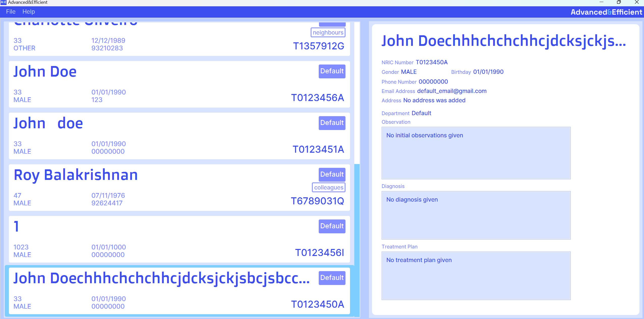Click the Observation text box
This screenshot has width=644, height=319.
(x=476, y=153)
